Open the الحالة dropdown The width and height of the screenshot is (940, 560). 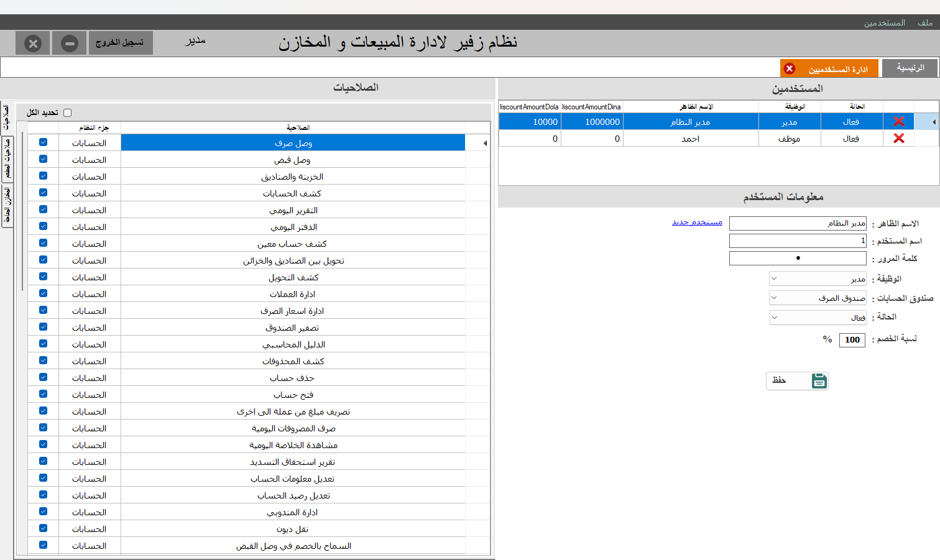click(x=818, y=318)
